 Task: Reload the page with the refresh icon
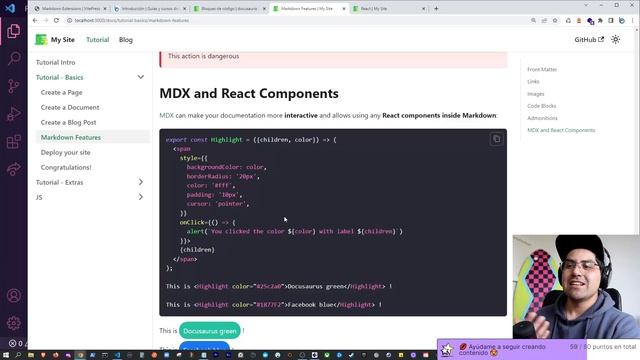coord(56,20)
